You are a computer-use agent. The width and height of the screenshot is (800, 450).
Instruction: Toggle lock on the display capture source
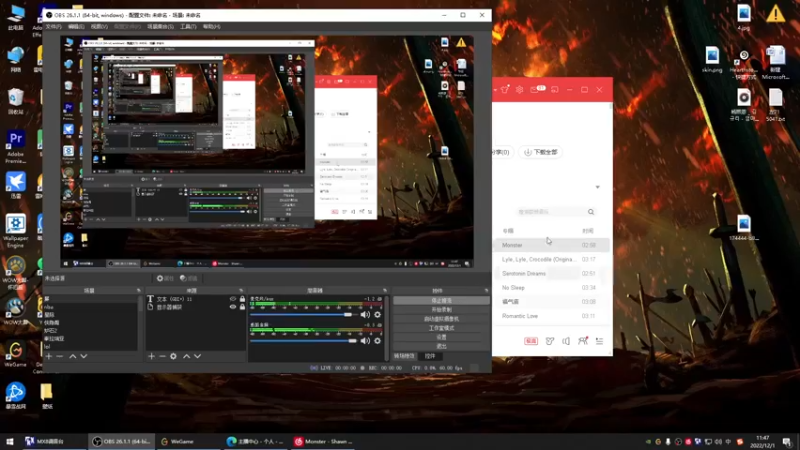tap(242, 307)
